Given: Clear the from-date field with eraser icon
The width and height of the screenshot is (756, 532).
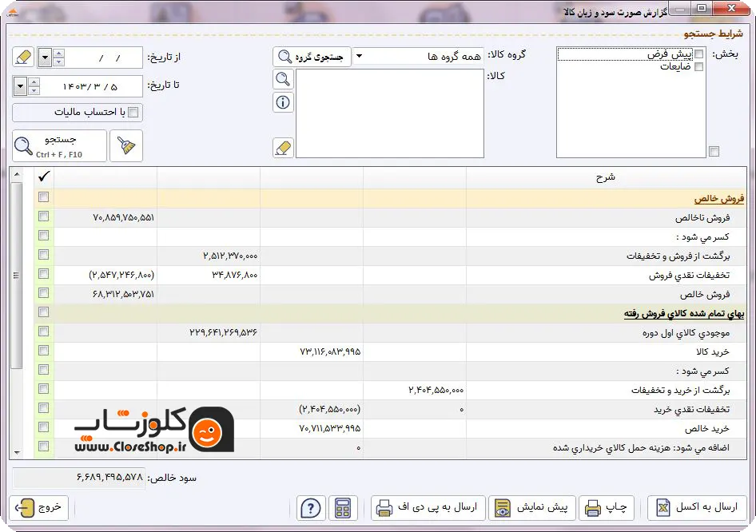Looking at the screenshot, I should 24,58.
